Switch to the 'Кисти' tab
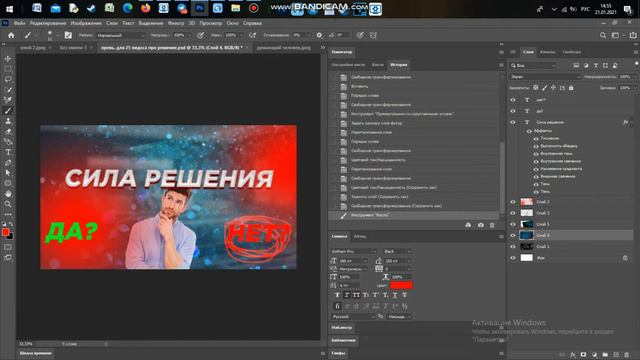Screen dimensions: 640x360 tap(378, 65)
